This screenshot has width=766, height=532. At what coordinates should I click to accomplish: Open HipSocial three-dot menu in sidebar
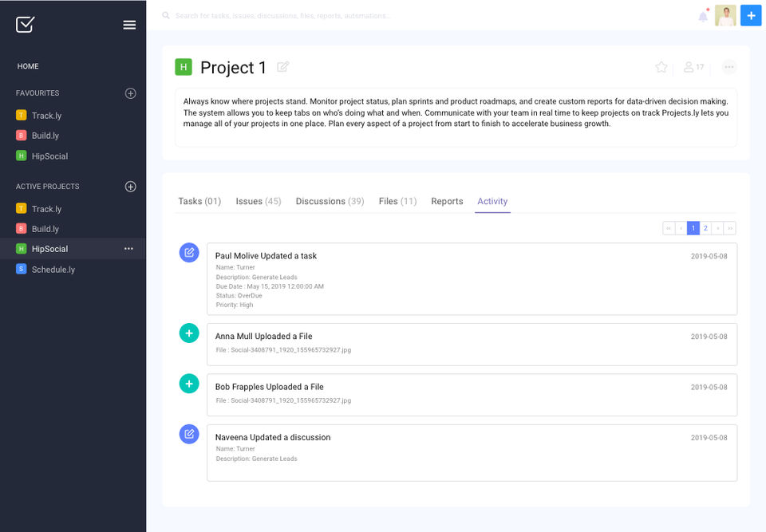pos(128,249)
